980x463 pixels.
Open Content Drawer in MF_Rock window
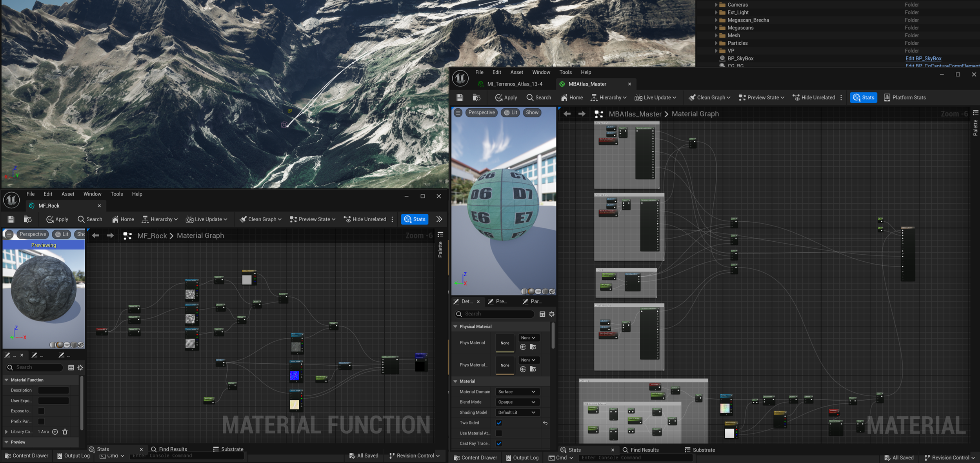click(26, 456)
